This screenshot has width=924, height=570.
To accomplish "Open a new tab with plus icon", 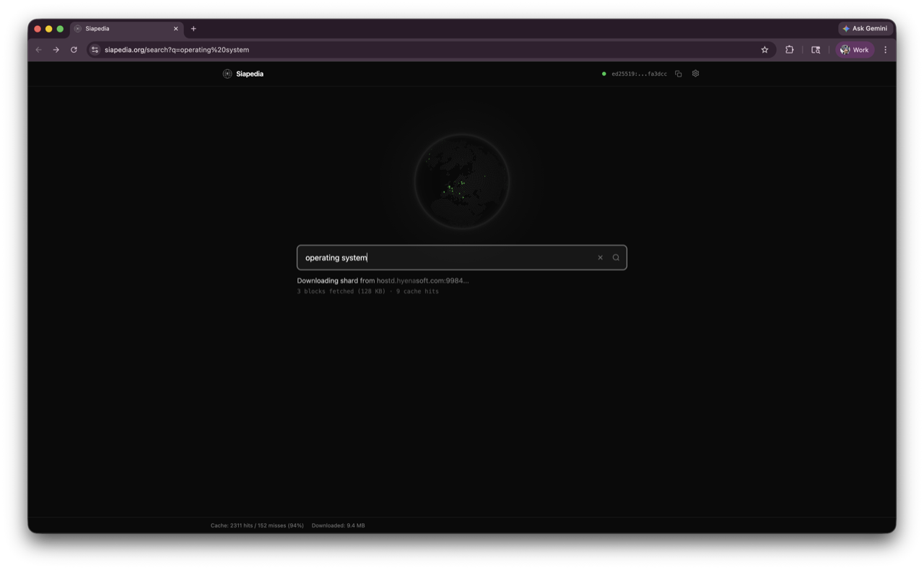I will click(193, 29).
